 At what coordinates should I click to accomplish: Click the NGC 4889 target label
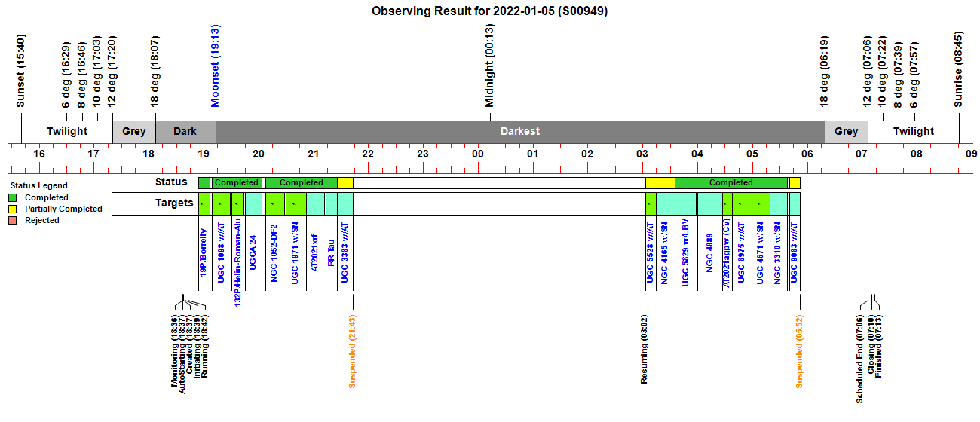pos(709,252)
